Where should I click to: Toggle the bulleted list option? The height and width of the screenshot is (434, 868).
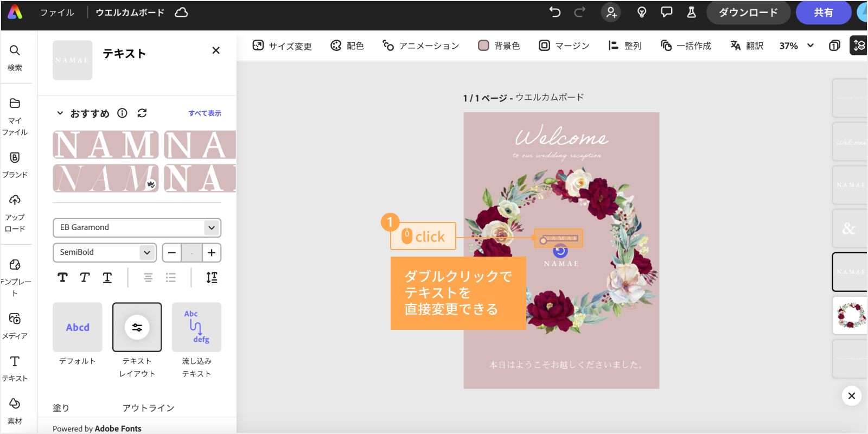[x=171, y=278]
